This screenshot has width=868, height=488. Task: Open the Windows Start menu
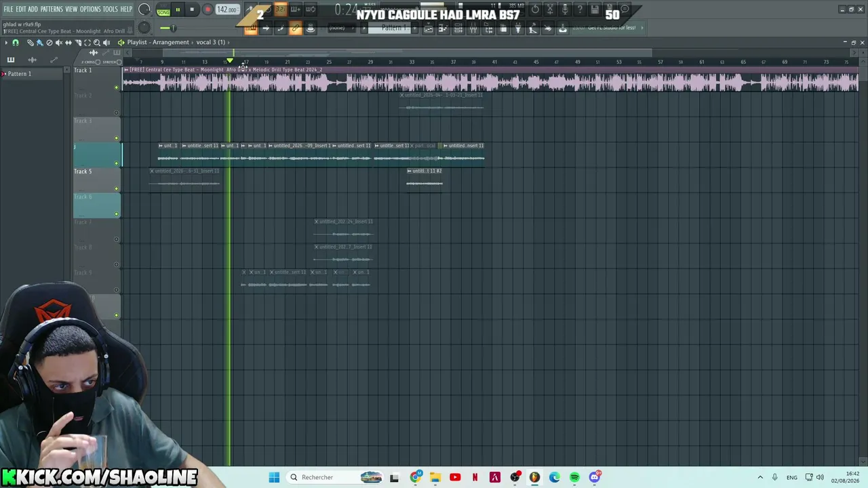274,477
